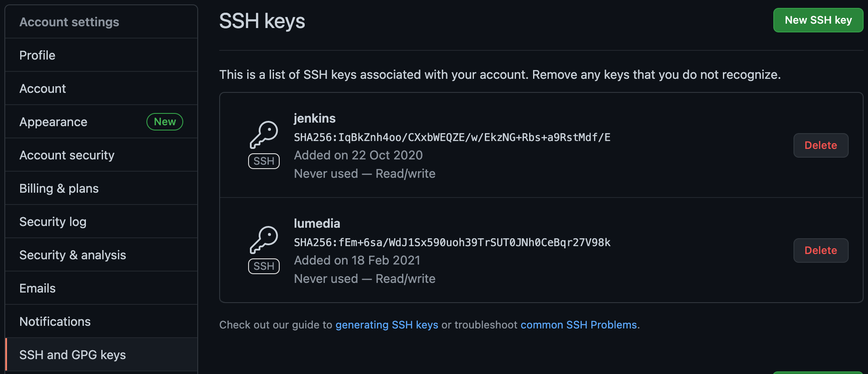Open Notifications settings
868x374 pixels.
[x=55, y=321]
